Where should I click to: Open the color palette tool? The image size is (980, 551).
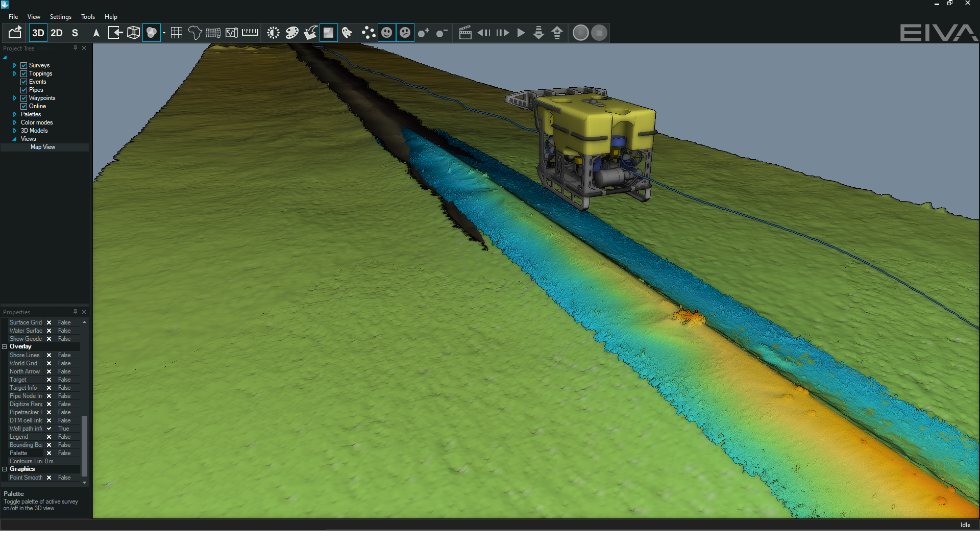click(291, 32)
